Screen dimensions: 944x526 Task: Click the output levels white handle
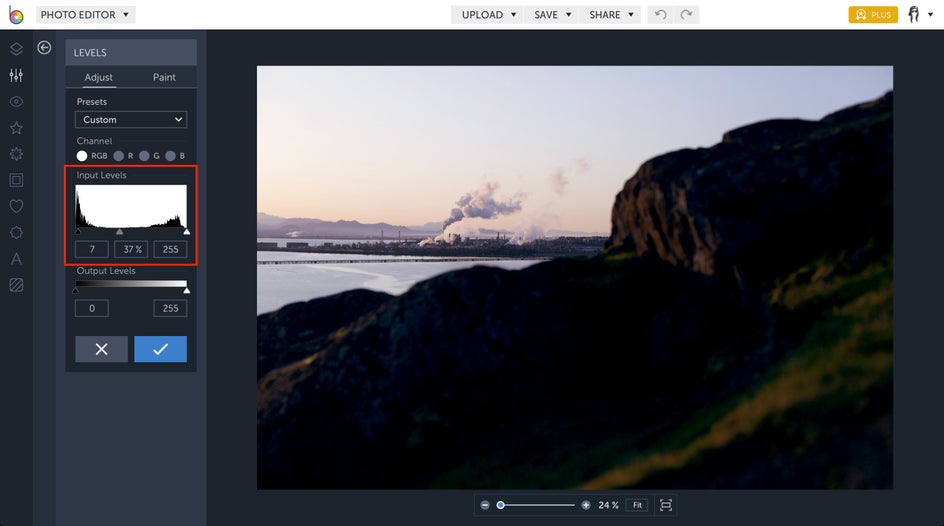click(x=187, y=291)
